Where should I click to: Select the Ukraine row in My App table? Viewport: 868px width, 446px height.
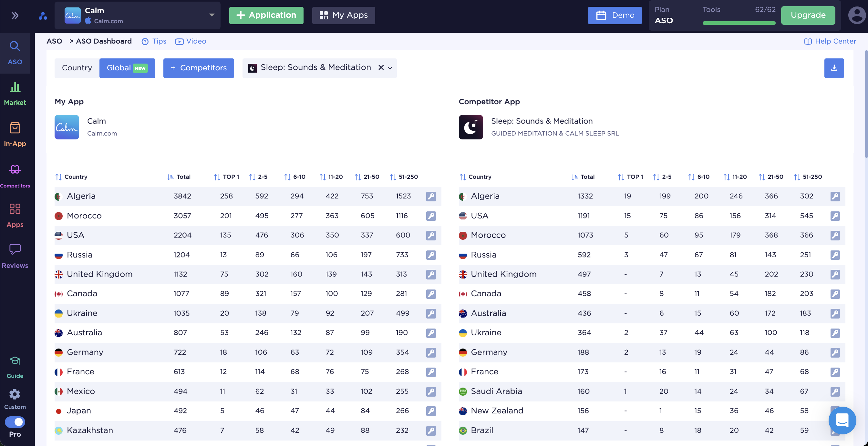pyautogui.click(x=248, y=314)
